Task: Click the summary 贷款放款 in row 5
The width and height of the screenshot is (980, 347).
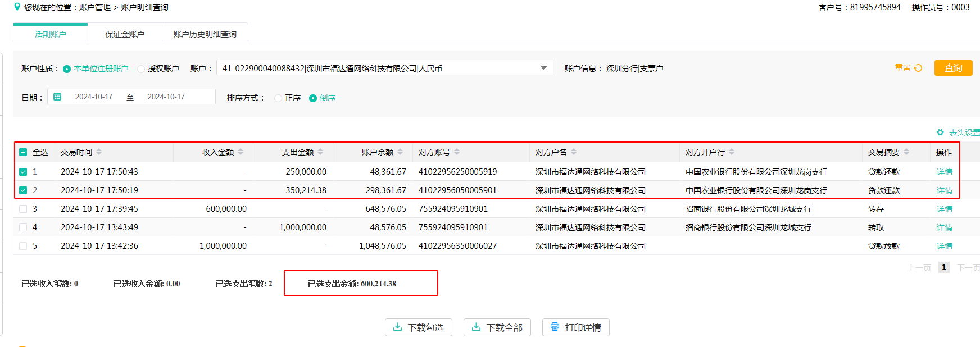Action: 884,246
